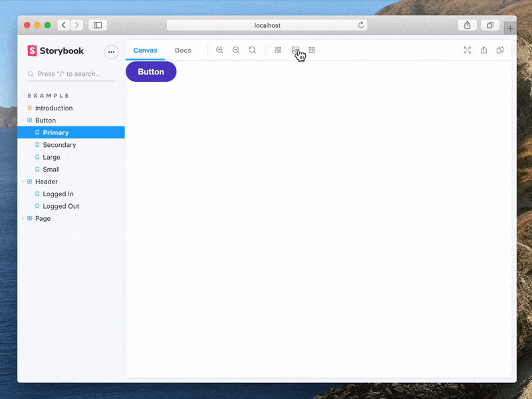The height and width of the screenshot is (399, 532).
Task: Switch to the Docs tab
Action: tap(183, 51)
